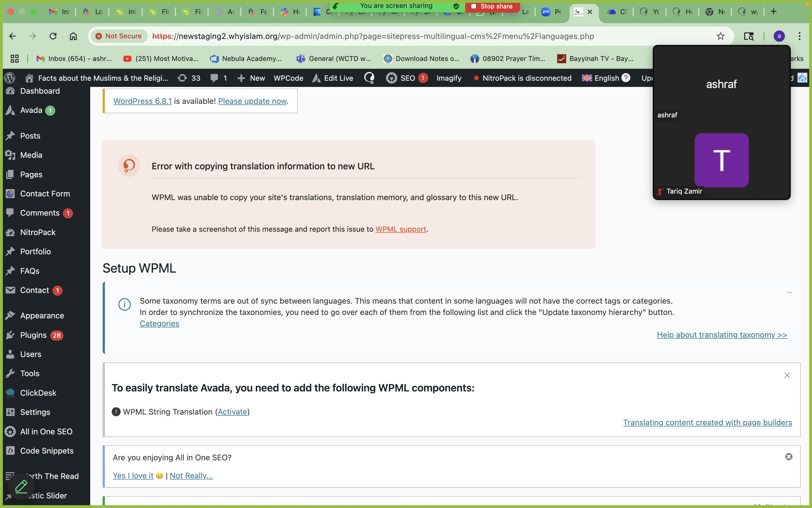The width and height of the screenshot is (812, 508).
Task: Click the Not Really link
Action: pyautogui.click(x=191, y=476)
